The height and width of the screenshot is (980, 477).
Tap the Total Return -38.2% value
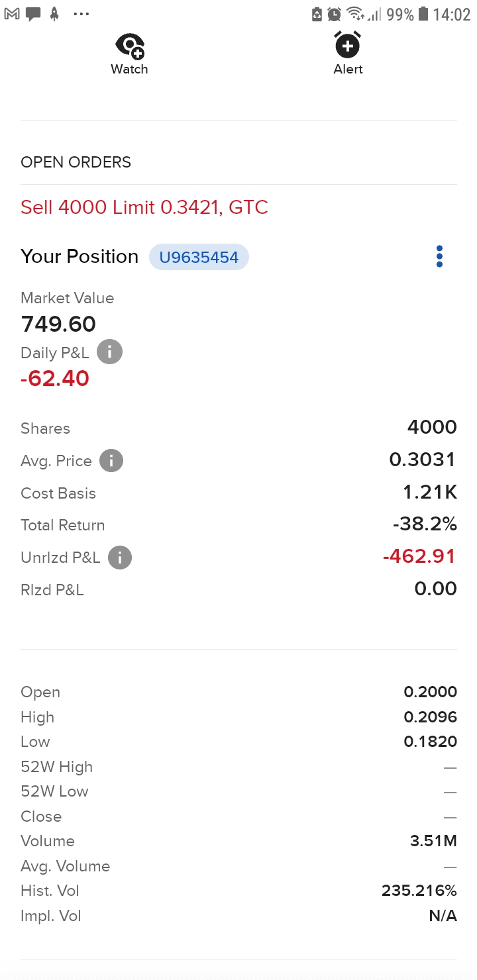(425, 524)
